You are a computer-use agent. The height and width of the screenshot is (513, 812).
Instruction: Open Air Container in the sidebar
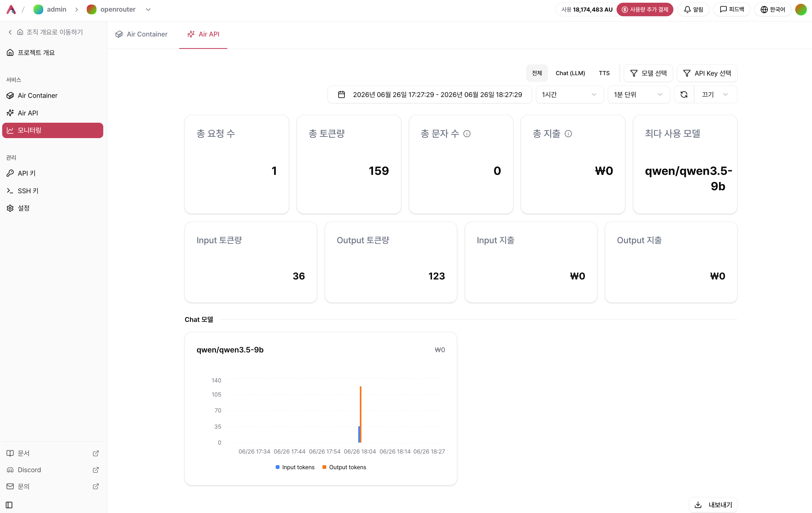point(53,95)
